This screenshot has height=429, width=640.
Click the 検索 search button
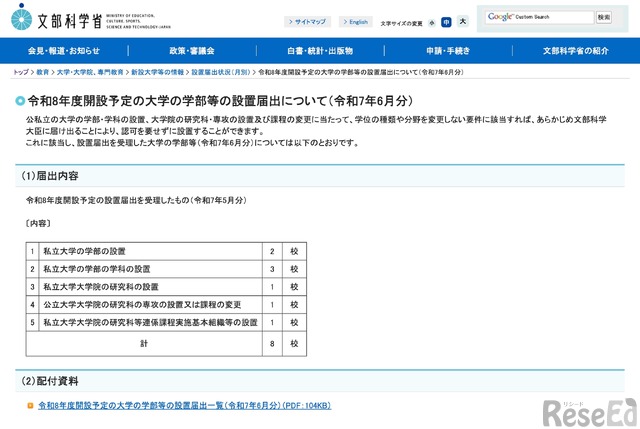(x=604, y=17)
